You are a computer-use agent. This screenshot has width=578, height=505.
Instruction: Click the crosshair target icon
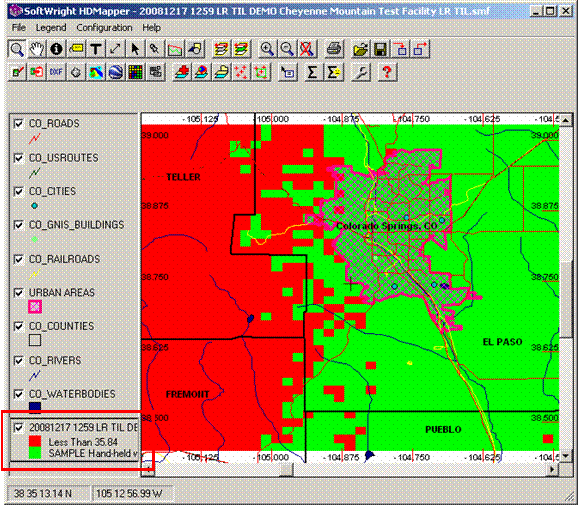(76, 72)
